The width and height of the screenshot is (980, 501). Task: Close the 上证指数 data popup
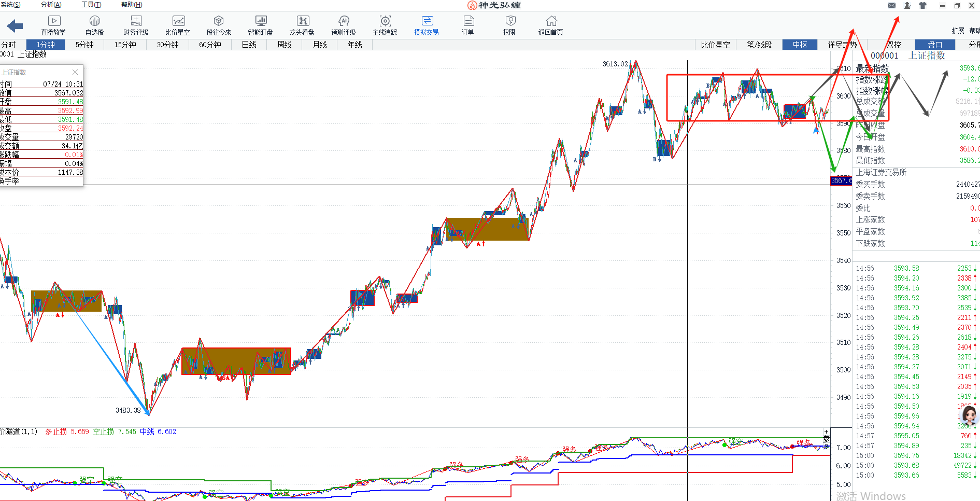[75, 72]
